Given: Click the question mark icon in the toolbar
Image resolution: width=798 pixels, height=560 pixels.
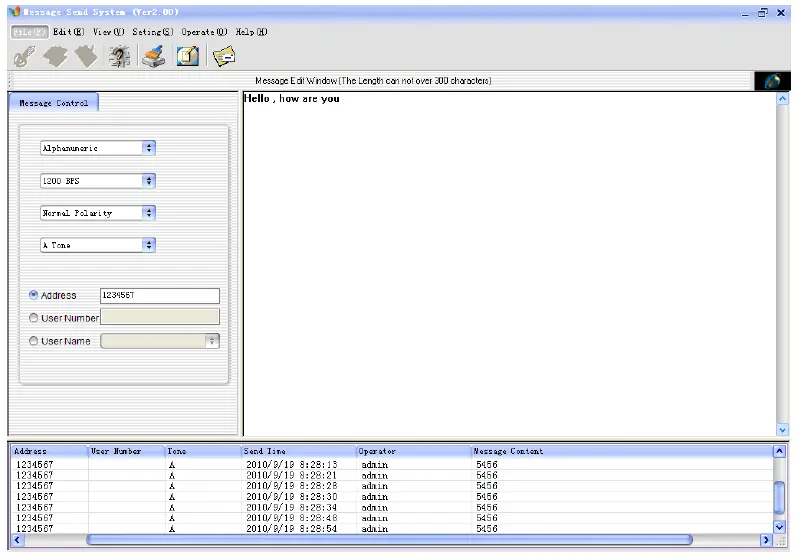Looking at the screenshot, I should [120, 57].
